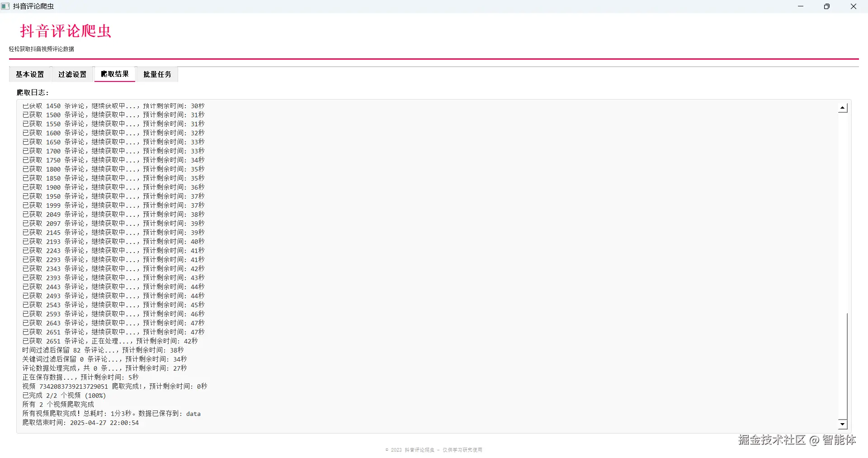Click the log line '已获取 2651 条评论,正在处理'
Screen dimensions: 868x458
tap(110, 341)
